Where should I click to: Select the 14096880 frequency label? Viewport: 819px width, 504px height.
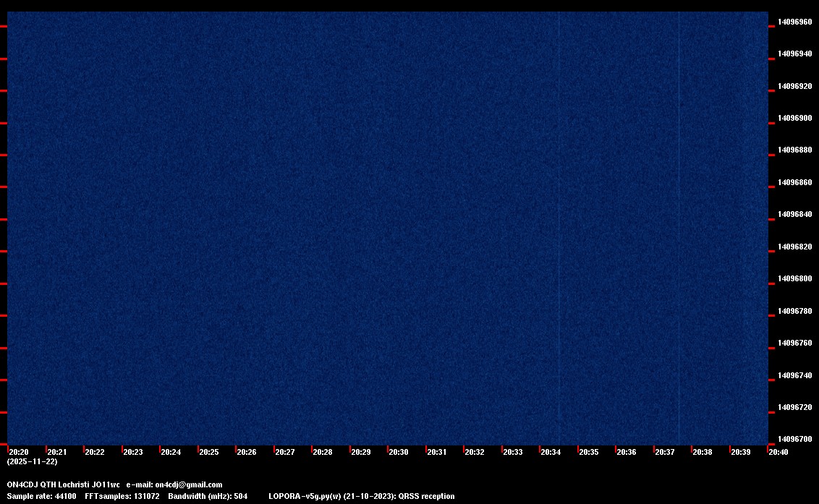click(x=795, y=150)
